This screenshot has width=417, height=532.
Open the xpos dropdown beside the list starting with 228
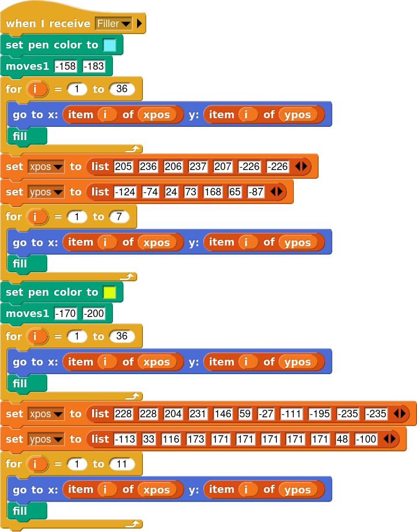(x=46, y=414)
